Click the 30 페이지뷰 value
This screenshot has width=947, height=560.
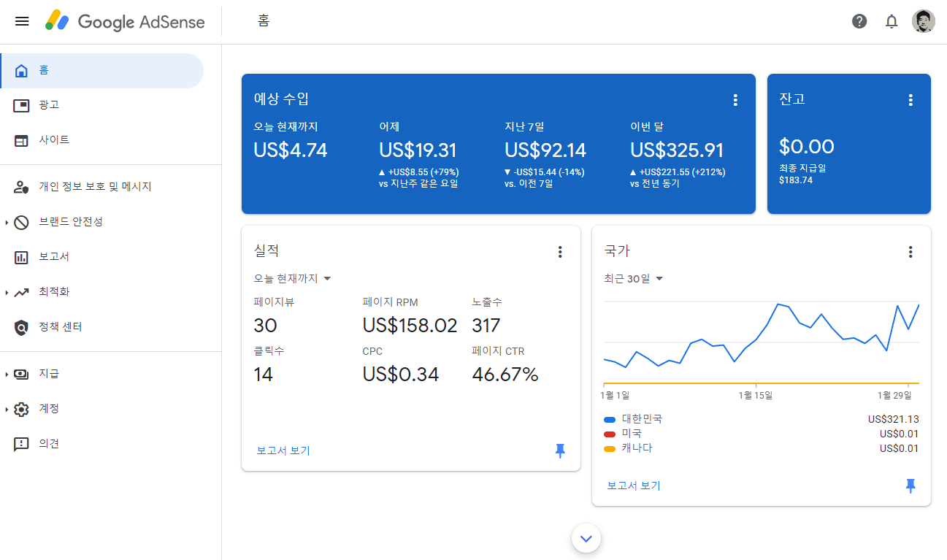point(265,326)
